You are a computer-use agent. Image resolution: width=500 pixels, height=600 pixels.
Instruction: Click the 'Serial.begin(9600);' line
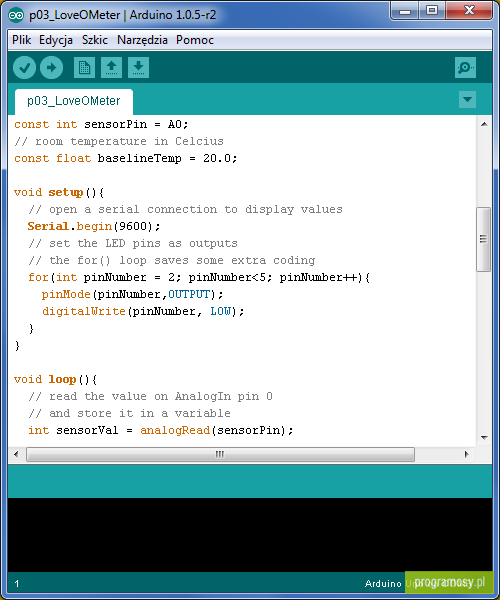tap(94, 226)
